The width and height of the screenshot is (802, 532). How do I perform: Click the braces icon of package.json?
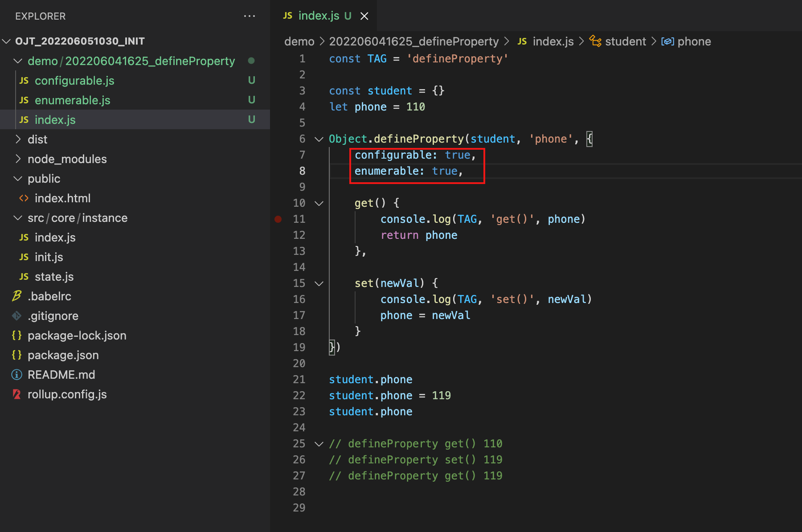tap(17, 355)
